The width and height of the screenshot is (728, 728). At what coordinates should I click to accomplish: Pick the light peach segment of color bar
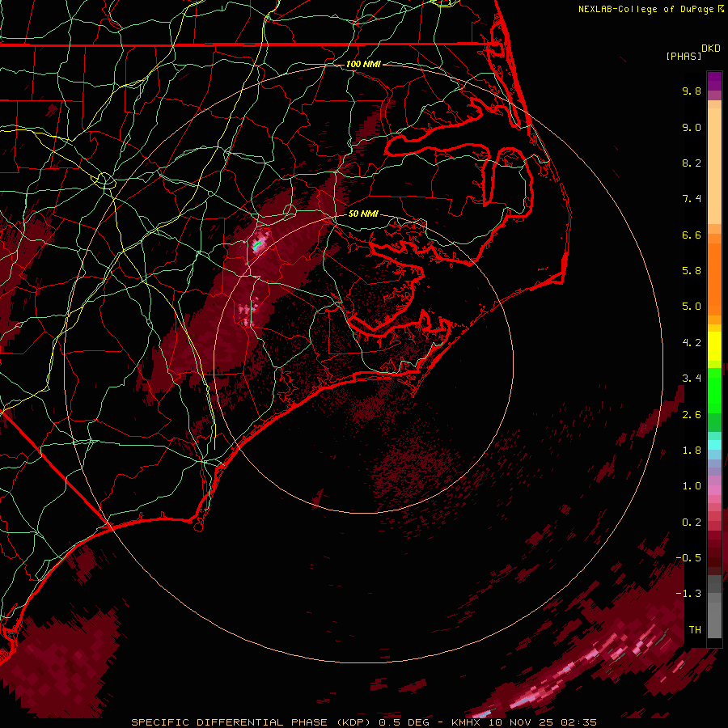click(714, 166)
